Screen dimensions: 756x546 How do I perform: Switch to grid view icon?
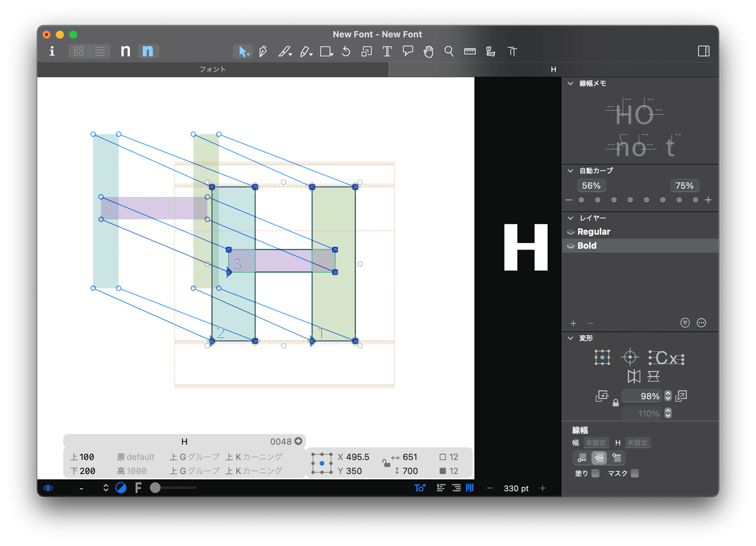[79, 52]
